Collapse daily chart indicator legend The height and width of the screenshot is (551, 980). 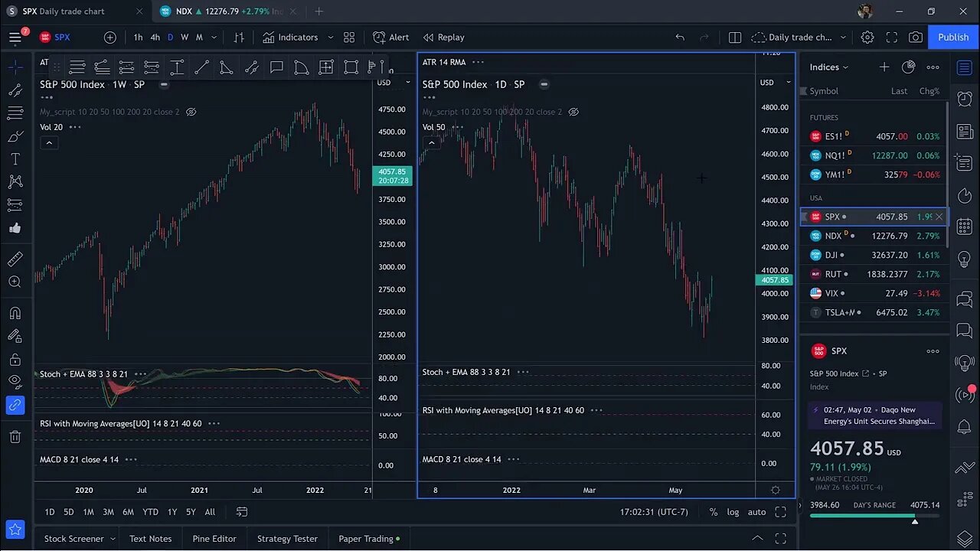coord(431,142)
